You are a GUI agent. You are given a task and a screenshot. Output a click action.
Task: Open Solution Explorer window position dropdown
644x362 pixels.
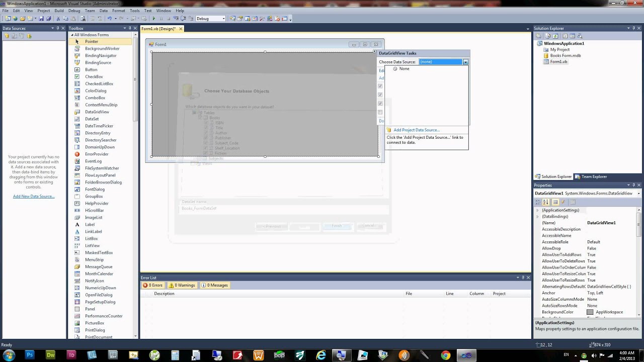coord(627,28)
